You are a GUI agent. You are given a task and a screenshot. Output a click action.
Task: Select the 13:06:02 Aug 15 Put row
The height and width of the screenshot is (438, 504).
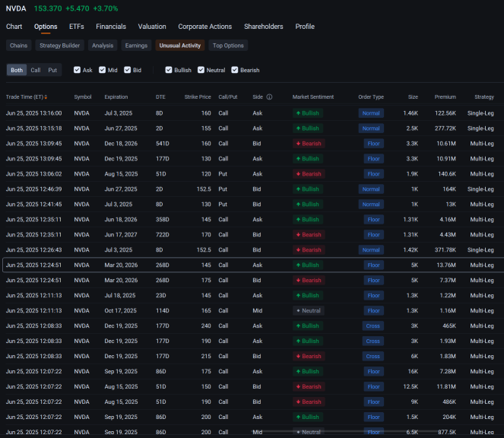click(x=252, y=174)
